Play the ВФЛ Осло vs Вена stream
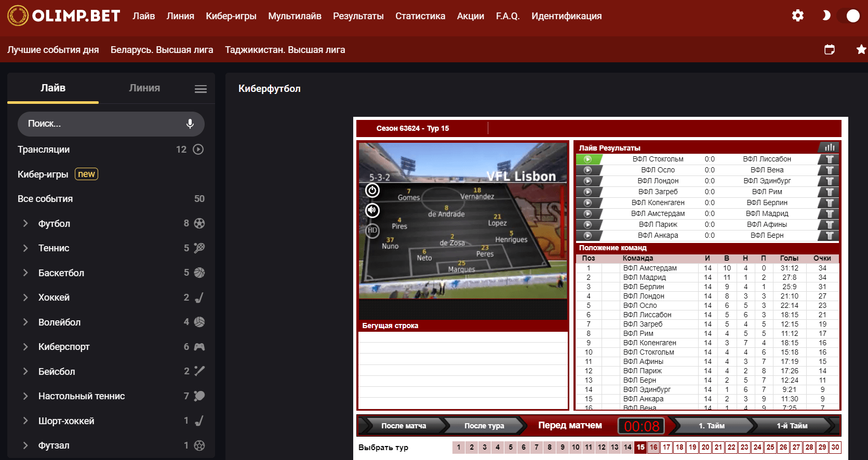The height and width of the screenshot is (460, 868). tap(588, 170)
